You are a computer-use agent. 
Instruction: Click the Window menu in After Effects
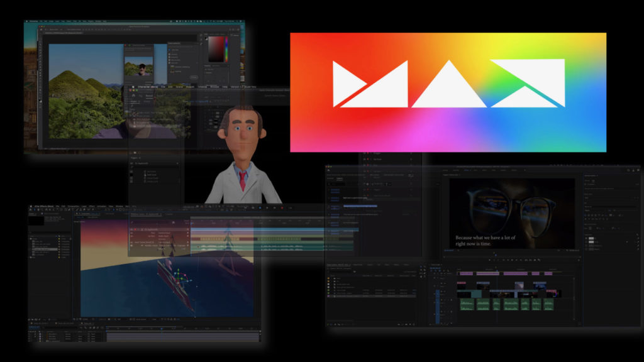[118, 206]
